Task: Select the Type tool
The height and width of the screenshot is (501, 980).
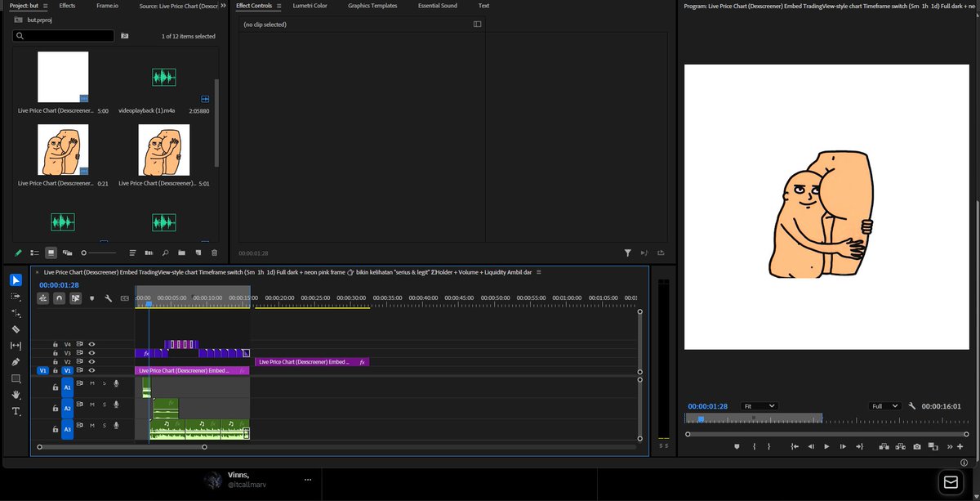Action: coord(16,411)
